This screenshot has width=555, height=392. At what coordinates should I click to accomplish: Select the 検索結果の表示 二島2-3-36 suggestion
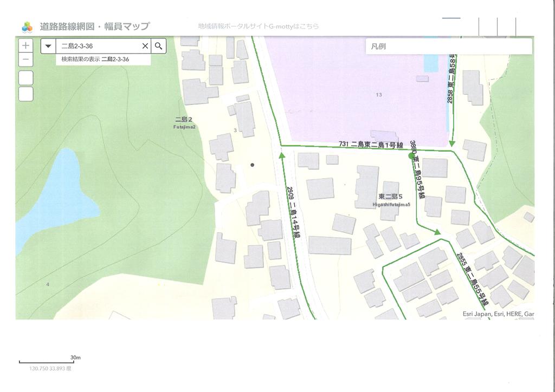pos(95,60)
